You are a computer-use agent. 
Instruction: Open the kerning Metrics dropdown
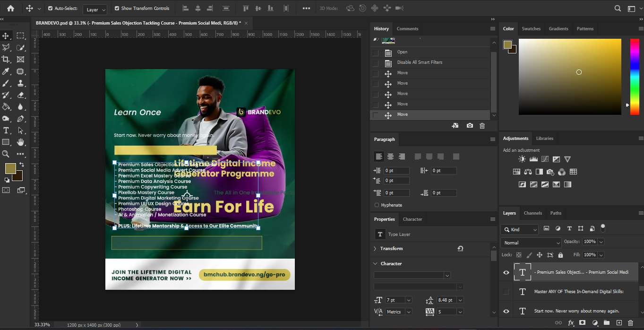pos(409,312)
